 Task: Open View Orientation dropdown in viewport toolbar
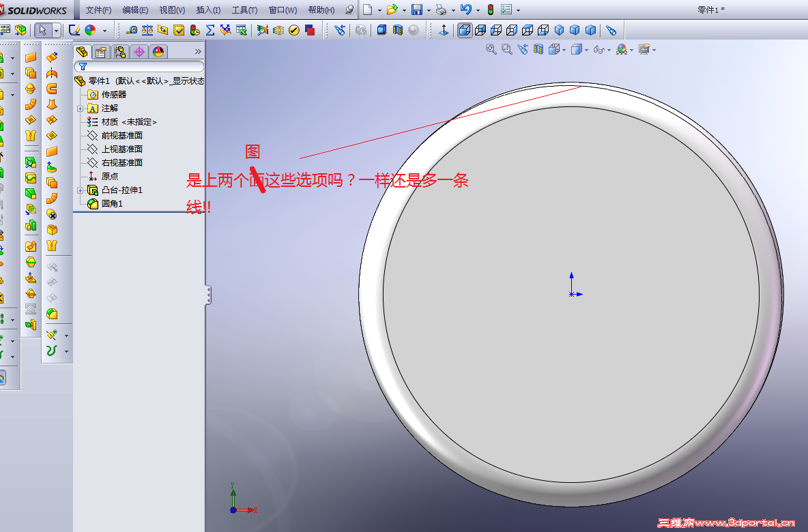coord(564,50)
